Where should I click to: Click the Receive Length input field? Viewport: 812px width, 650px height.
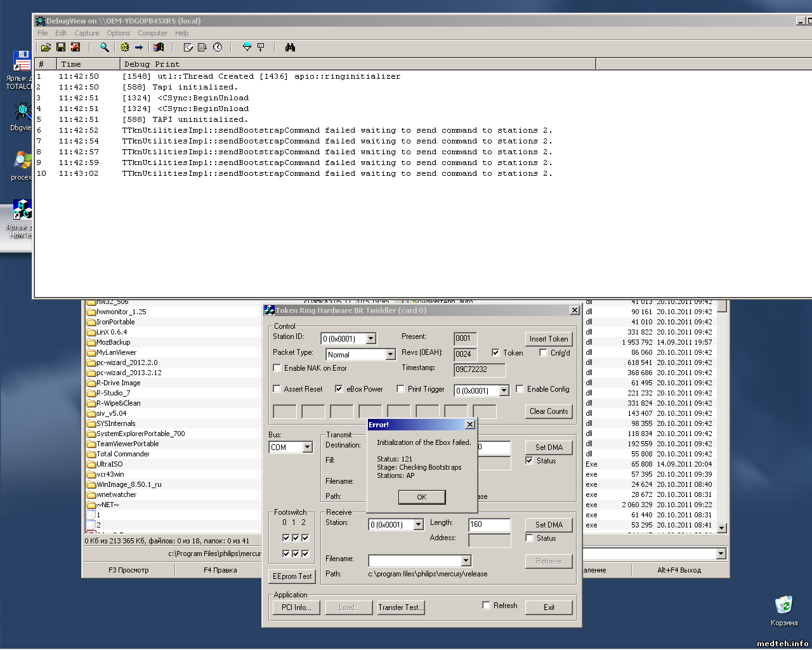tap(489, 525)
